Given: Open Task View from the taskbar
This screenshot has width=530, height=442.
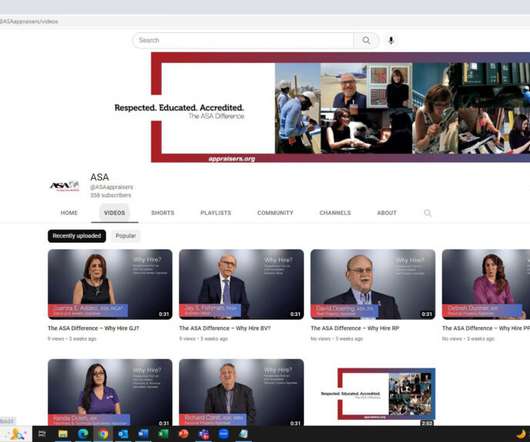Looking at the screenshot, I should click(x=42, y=434).
